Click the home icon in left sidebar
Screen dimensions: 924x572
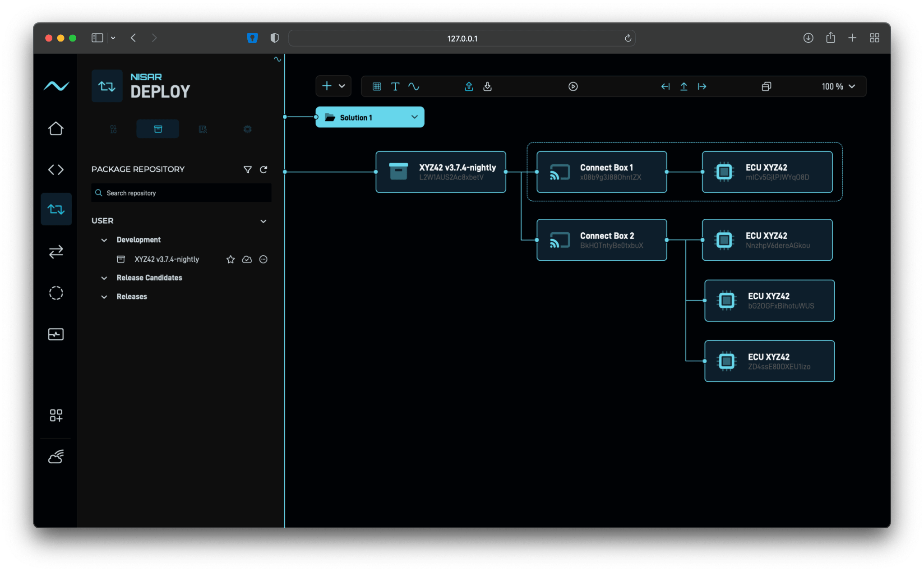point(56,129)
